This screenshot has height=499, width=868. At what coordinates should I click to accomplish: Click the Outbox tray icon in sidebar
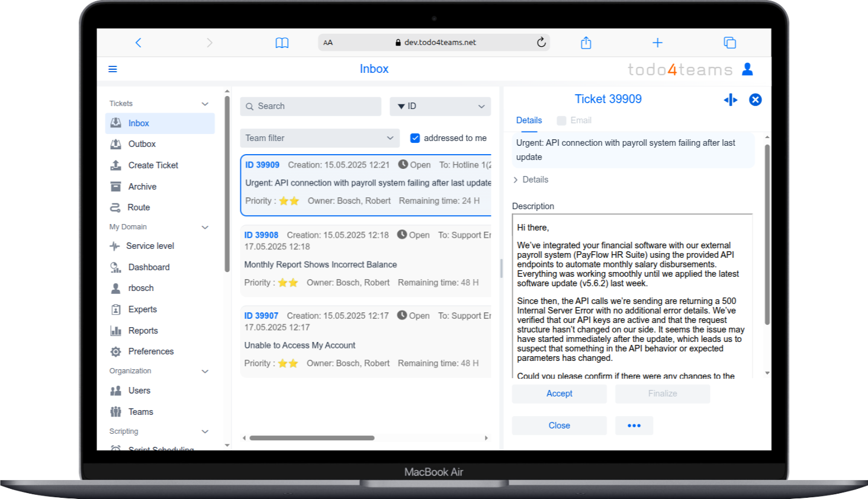[x=116, y=144]
